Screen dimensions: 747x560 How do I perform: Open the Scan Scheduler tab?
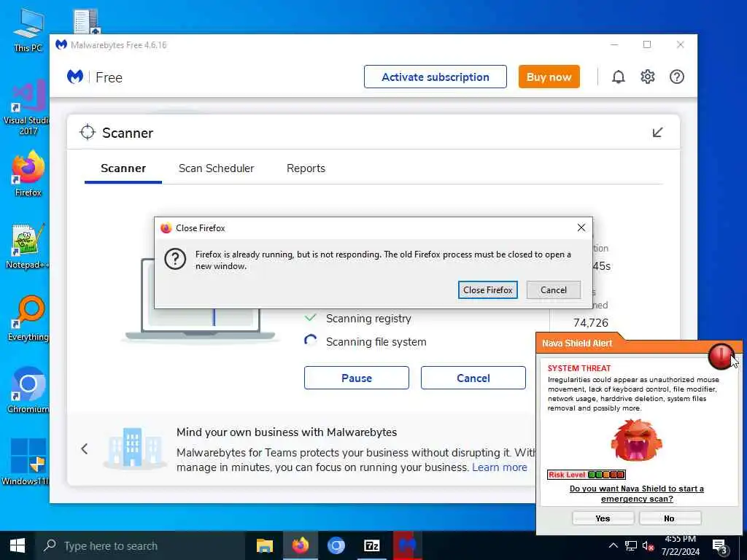[x=216, y=168]
